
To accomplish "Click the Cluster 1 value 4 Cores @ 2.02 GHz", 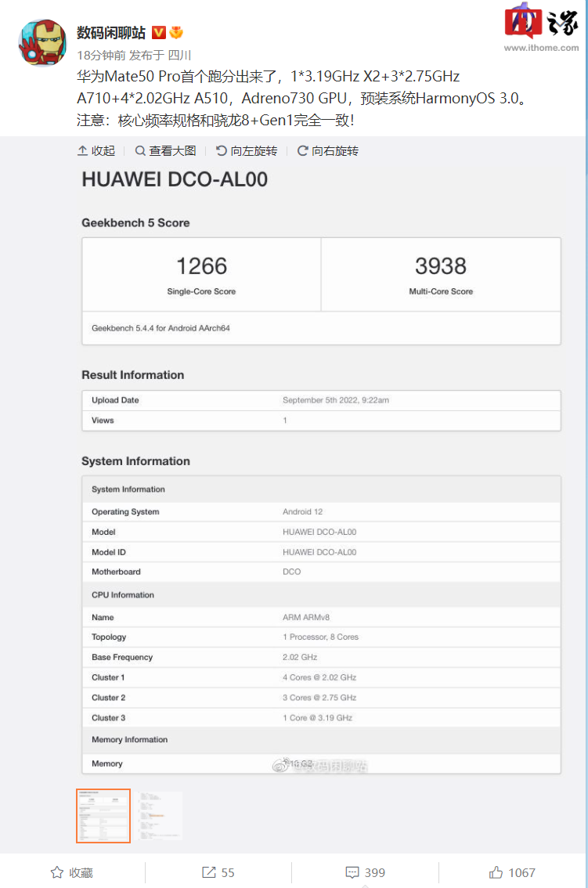I will [x=319, y=677].
